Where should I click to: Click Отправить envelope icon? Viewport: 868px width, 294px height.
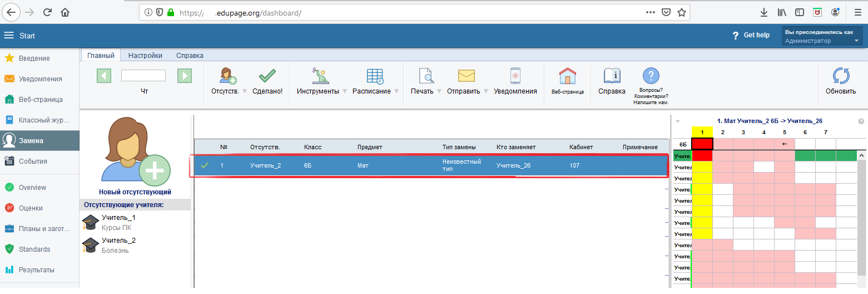467,76
